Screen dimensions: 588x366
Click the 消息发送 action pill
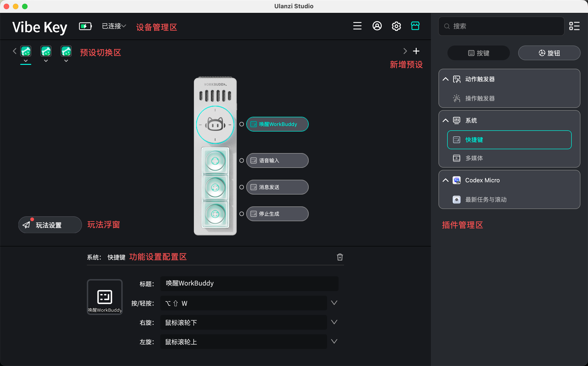tap(277, 187)
